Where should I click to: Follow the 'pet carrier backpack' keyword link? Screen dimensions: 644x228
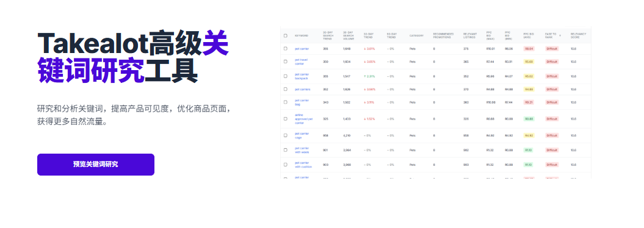302,76
